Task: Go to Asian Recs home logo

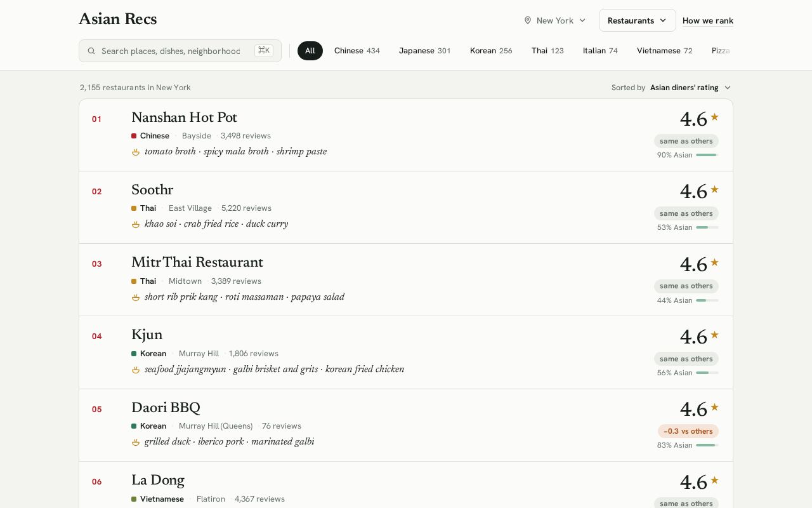Action: tap(118, 20)
